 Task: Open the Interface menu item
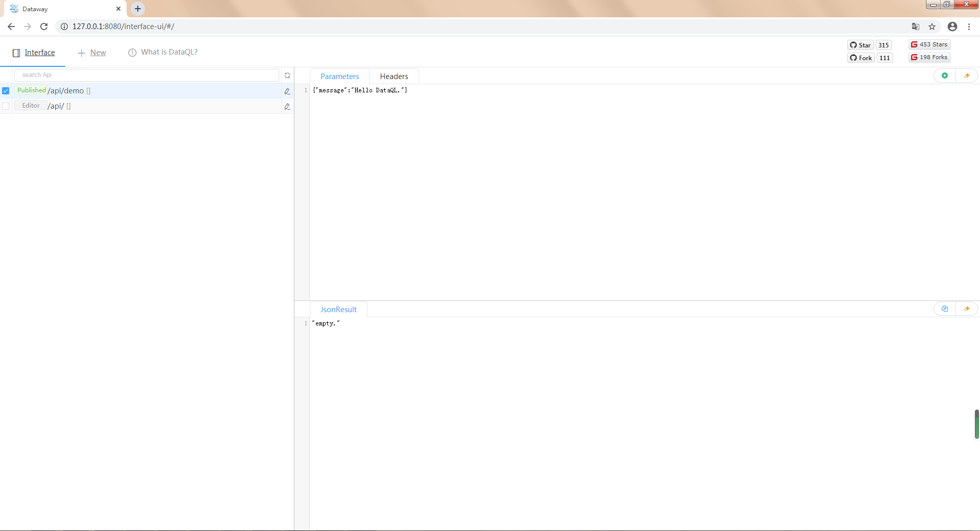tap(34, 53)
